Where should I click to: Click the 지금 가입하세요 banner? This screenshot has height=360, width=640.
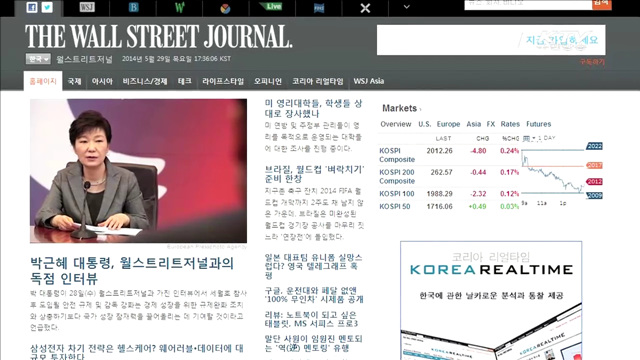click(491, 40)
